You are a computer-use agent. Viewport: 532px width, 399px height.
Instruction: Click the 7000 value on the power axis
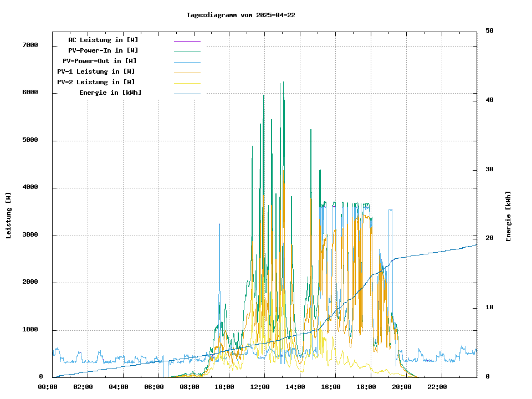coord(29,45)
